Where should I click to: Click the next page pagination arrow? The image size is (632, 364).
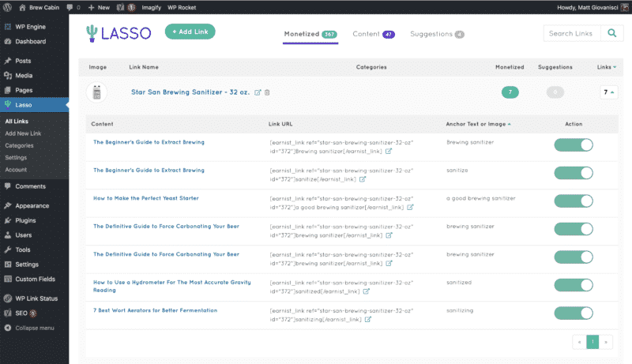coord(605,342)
